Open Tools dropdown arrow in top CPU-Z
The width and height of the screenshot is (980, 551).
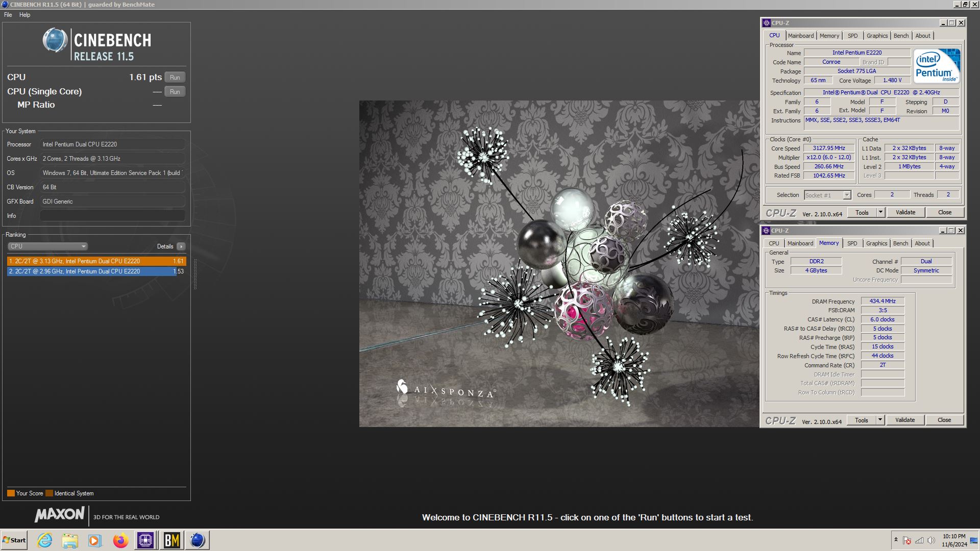880,213
